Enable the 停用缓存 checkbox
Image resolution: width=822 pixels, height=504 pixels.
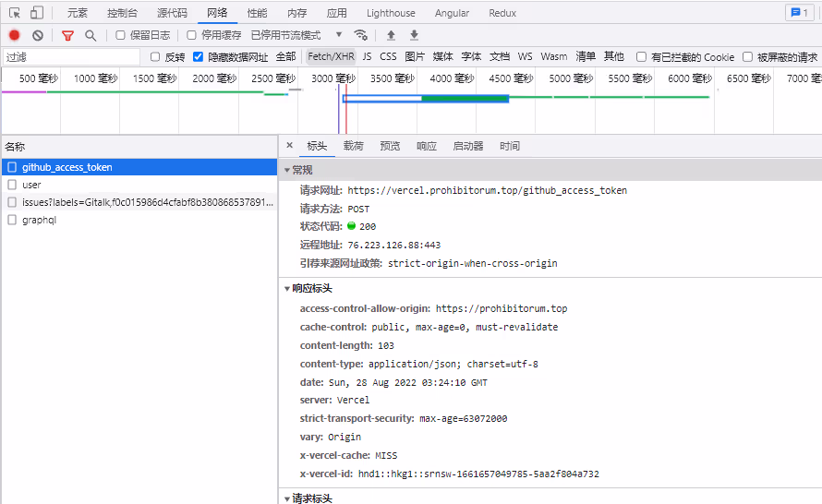[x=191, y=35]
